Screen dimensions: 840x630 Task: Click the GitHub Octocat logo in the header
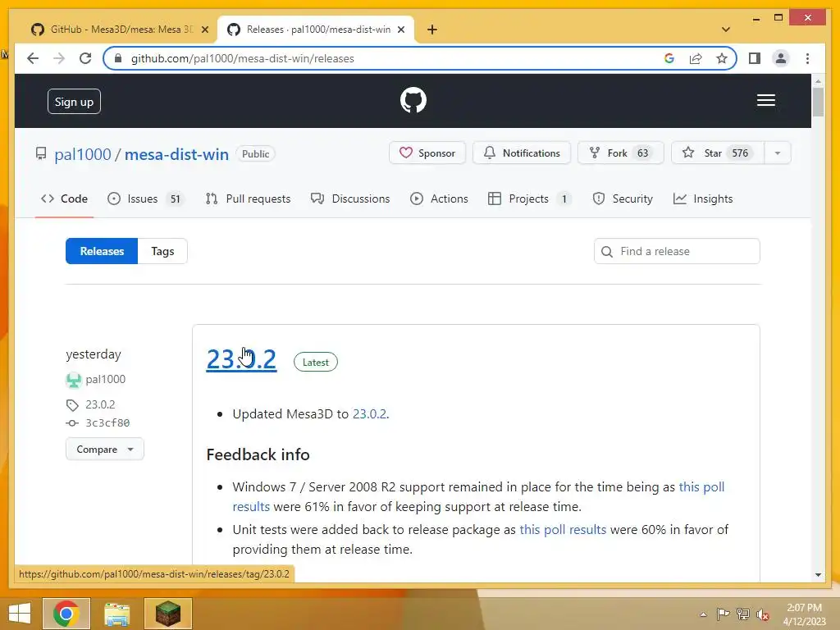[413, 100]
